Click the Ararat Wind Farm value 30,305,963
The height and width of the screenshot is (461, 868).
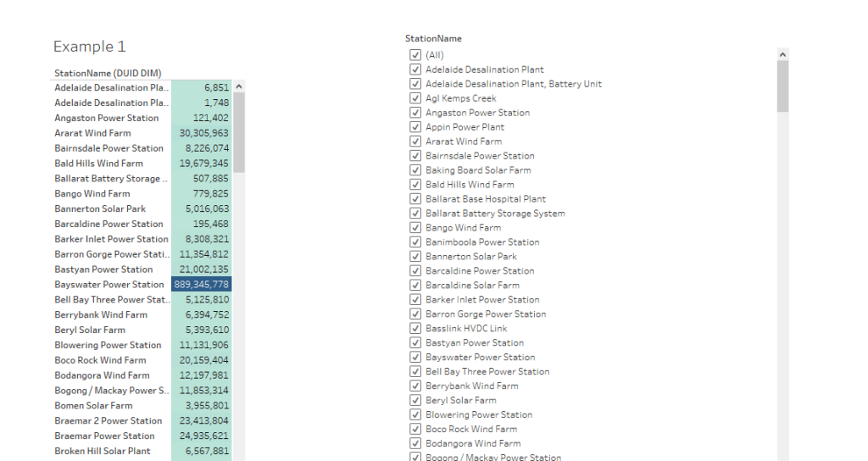[x=201, y=133]
